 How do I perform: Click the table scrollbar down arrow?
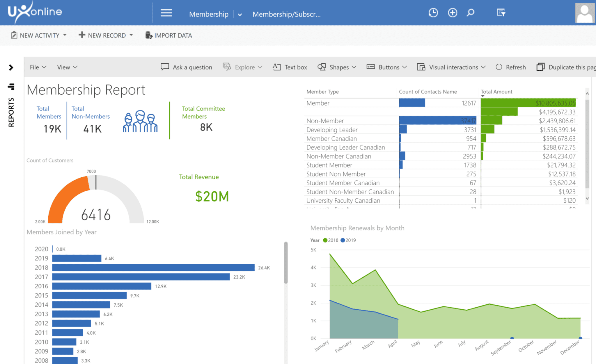[587, 199]
